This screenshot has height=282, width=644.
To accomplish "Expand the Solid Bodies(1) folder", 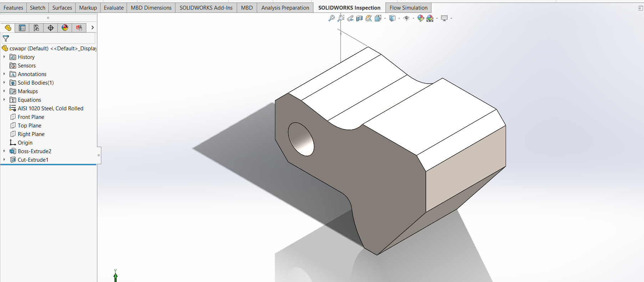I will pyautogui.click(x=4, y=82).
